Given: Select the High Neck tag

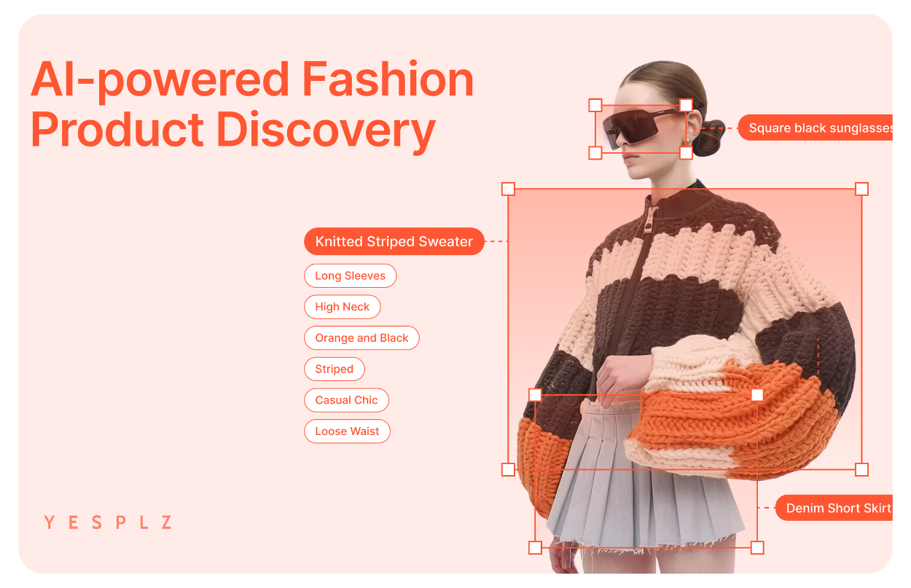Looking at the screenshot, I should coord(343,307).
